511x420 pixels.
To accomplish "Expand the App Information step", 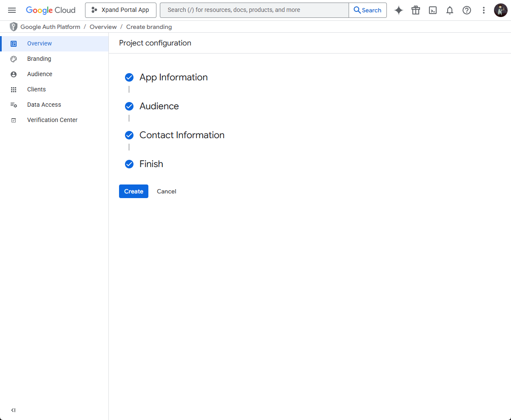I will click(173, 77).
